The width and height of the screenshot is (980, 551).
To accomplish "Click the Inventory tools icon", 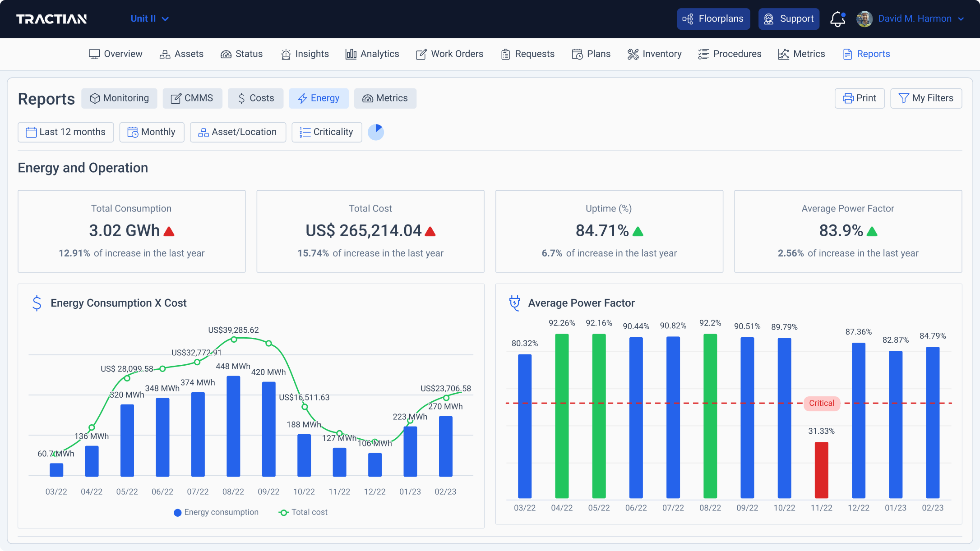I will pyautogui.click(x=633, y=54).
